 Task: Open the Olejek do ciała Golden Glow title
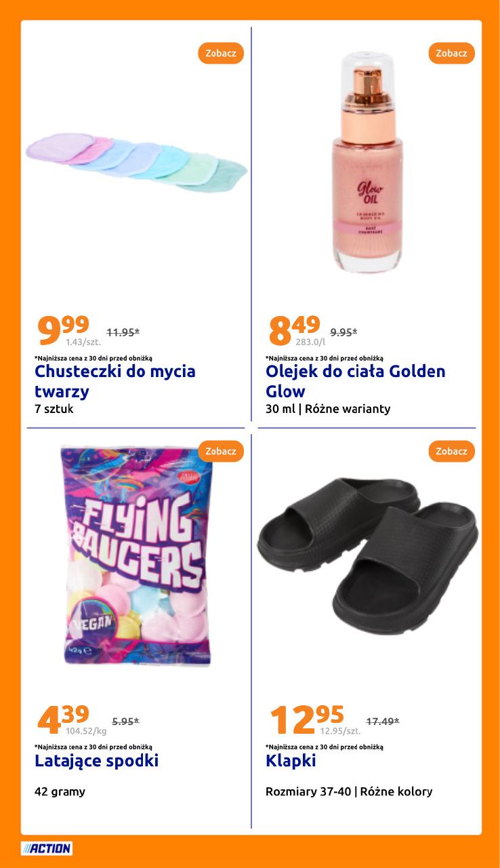pyautogui.click(x=356, y=381)
